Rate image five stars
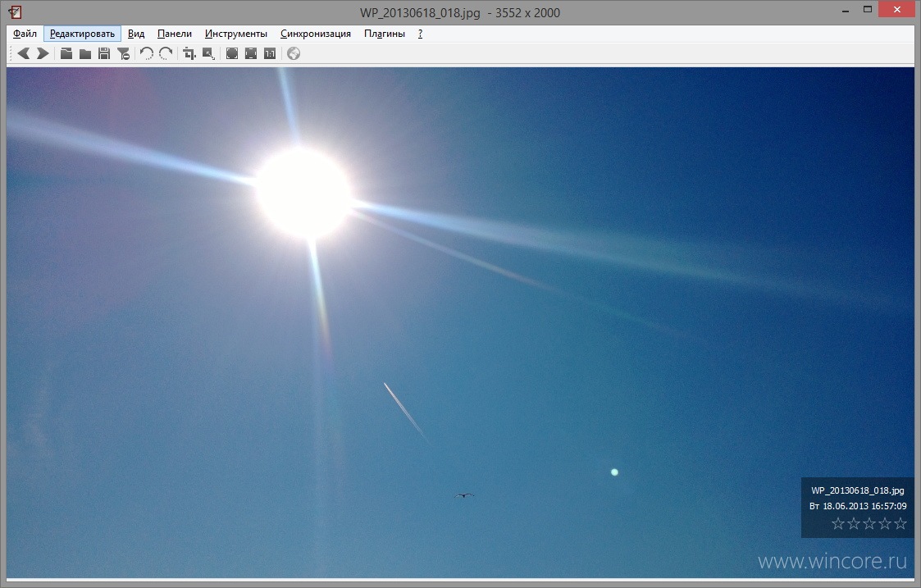This screenshot has width=921, height=588. pos(900,523)
